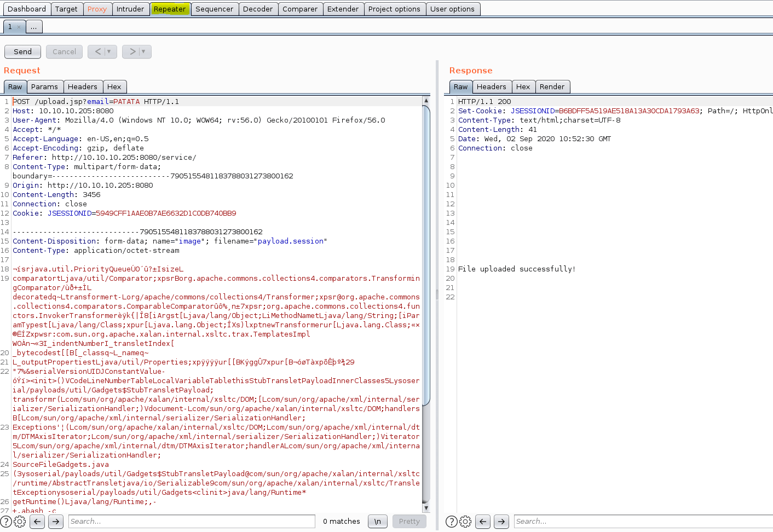
Task: Open the Extender tab
Action: coord(343,9)
